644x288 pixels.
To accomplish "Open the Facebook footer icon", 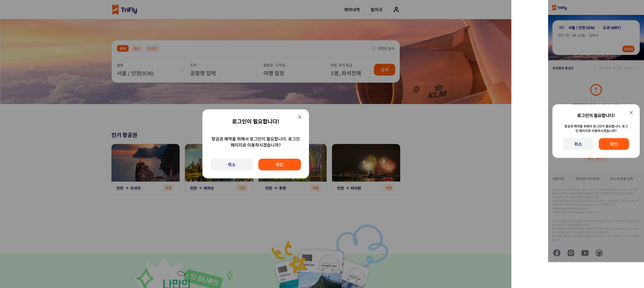I will [557, 253].
